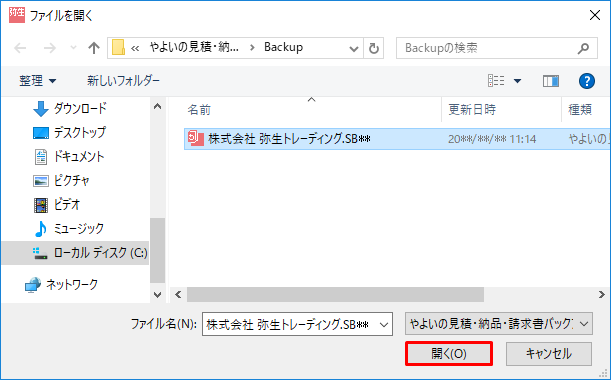Select ダウンロード in navigation pane

(80, 108)
